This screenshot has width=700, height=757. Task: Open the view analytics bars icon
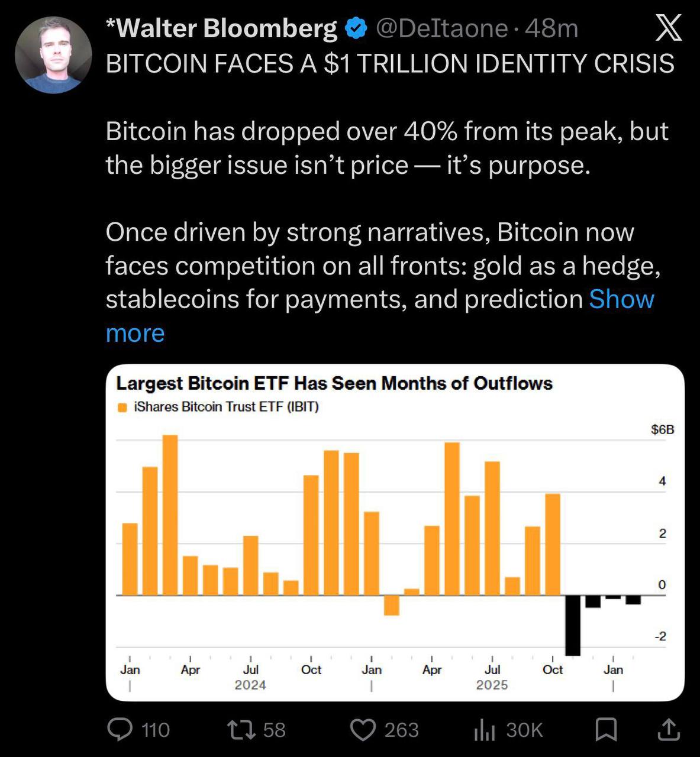tap(484, 730)
